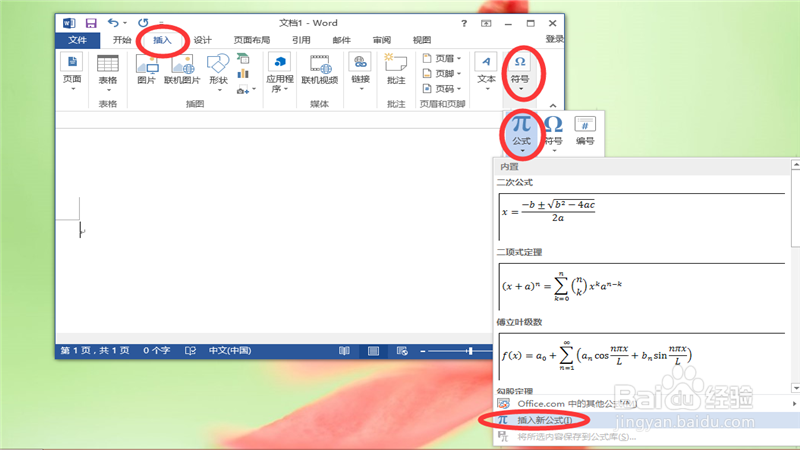This screenshot has height=450, width=800.
Task: Choose 插入新公式 Insert New Equation
Action: pyautogui.click(x=646, y=420)
